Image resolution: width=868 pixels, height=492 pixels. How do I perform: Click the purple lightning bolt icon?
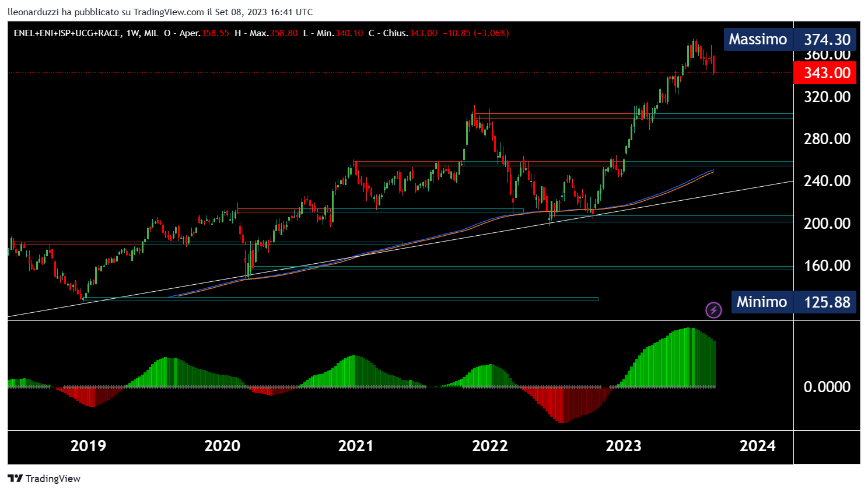coord(713,310)
